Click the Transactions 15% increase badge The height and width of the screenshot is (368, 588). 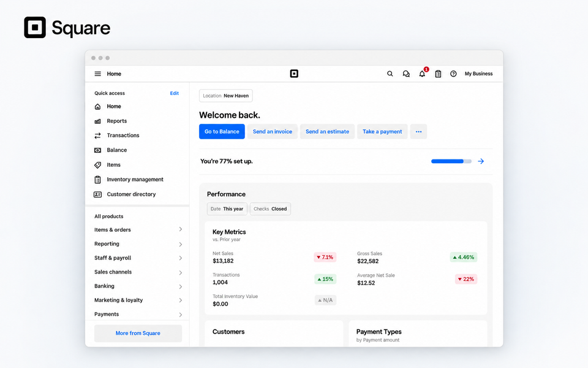pos(325,279)
